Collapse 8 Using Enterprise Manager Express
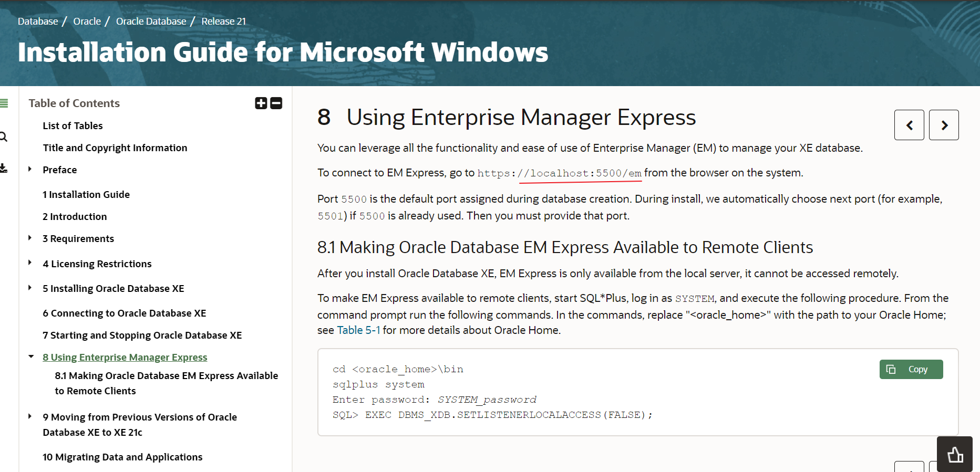 [x=31, y=356]
